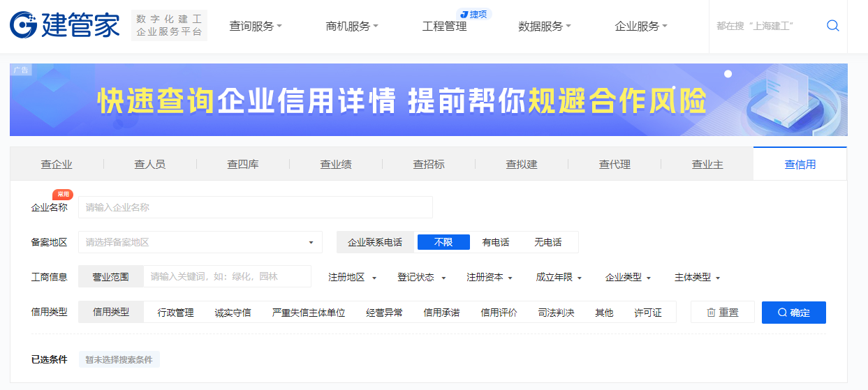Select the 信用类型 filter option
868x390 pixels.
111,312
